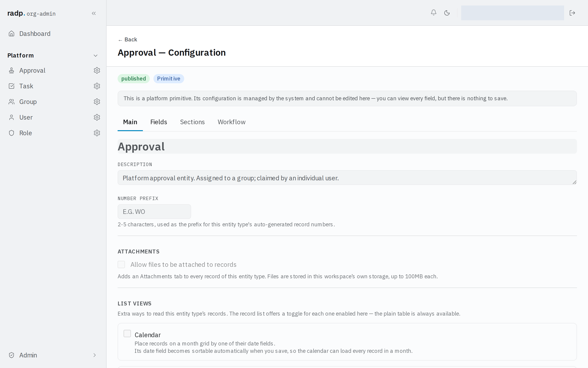Click the Description text area
The image size is (588, 368).
(347, 178)
